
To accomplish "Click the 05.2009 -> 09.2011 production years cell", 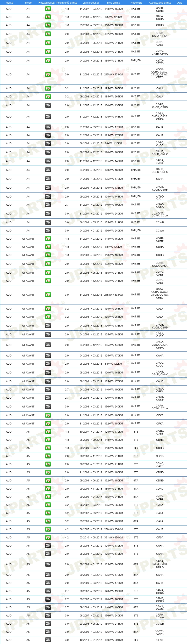I will (x=91, y=440).
